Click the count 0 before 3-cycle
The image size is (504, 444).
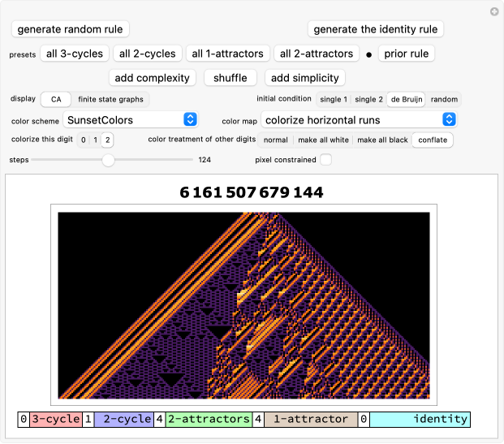[24, 420]
